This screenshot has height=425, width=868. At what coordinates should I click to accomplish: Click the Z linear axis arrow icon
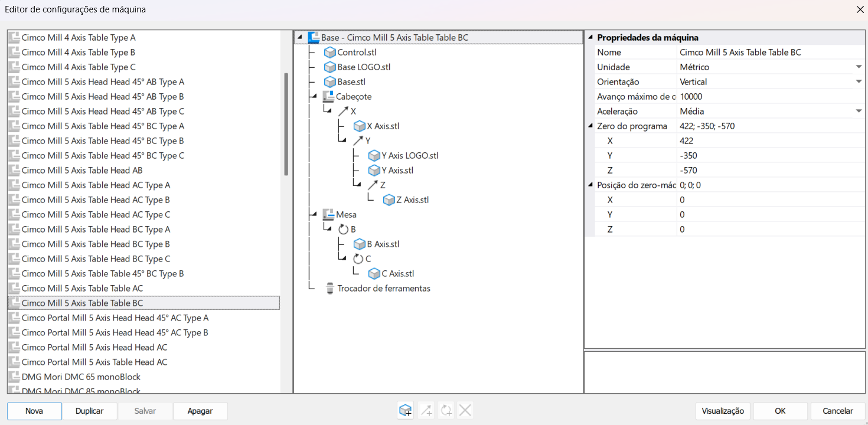pos(373,185)
